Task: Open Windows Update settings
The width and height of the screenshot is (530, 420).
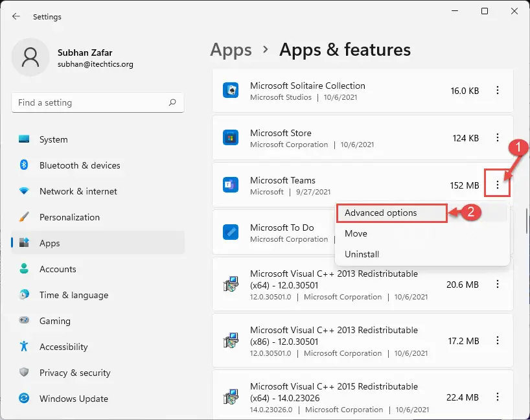Action: click(98, 399)
